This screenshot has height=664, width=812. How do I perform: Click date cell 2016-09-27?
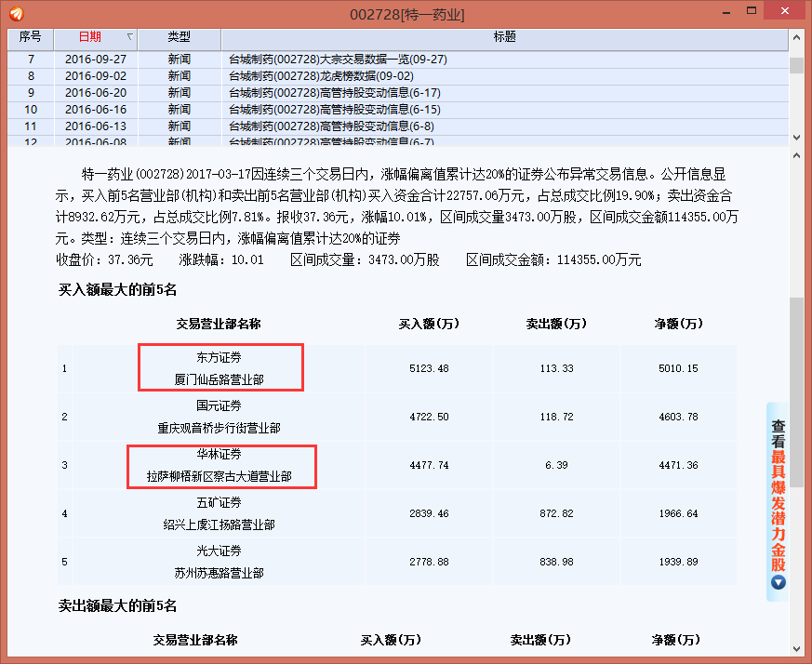pyautogui.click(x=96, y=59)
